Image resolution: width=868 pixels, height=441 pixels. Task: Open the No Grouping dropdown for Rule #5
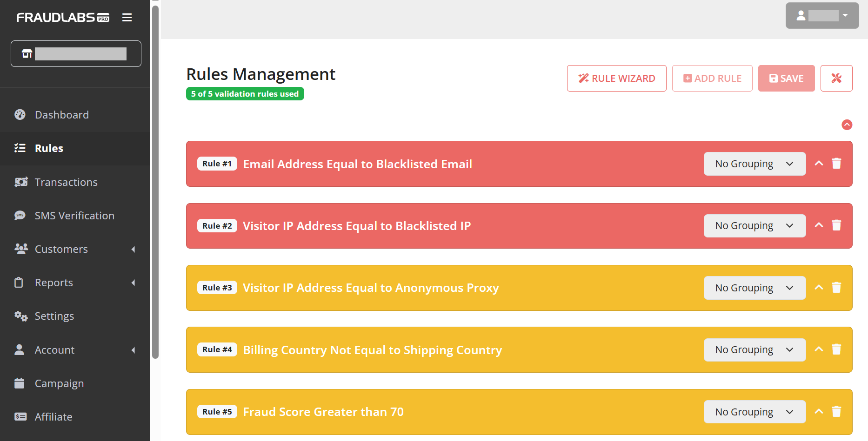tap(754, 411)
